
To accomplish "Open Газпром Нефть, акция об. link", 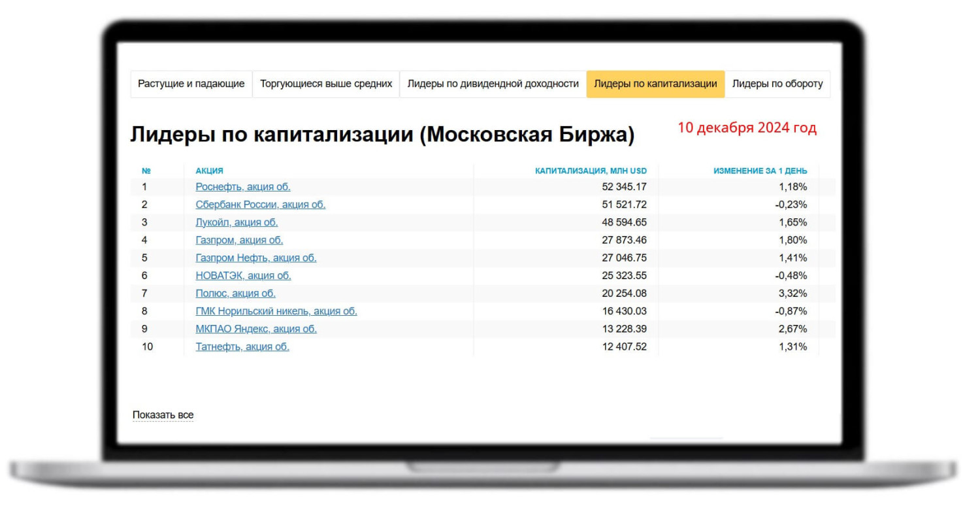I will tap(256, 258).
